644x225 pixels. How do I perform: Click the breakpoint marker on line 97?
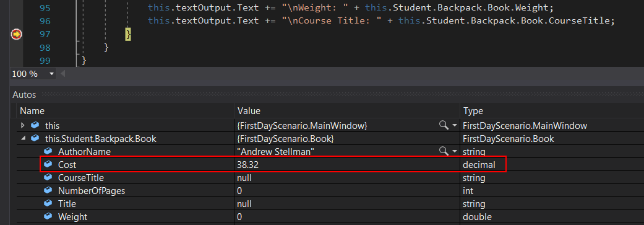(x=16, y=34)
